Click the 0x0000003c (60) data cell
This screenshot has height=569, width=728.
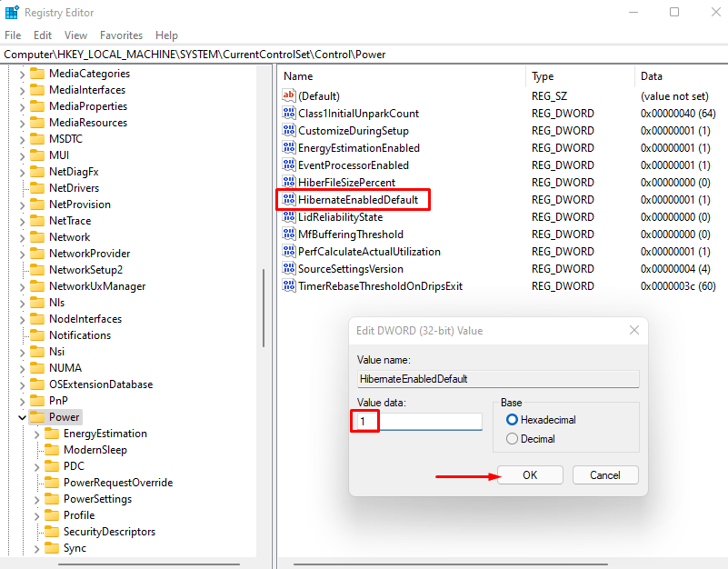coord(678,286)
